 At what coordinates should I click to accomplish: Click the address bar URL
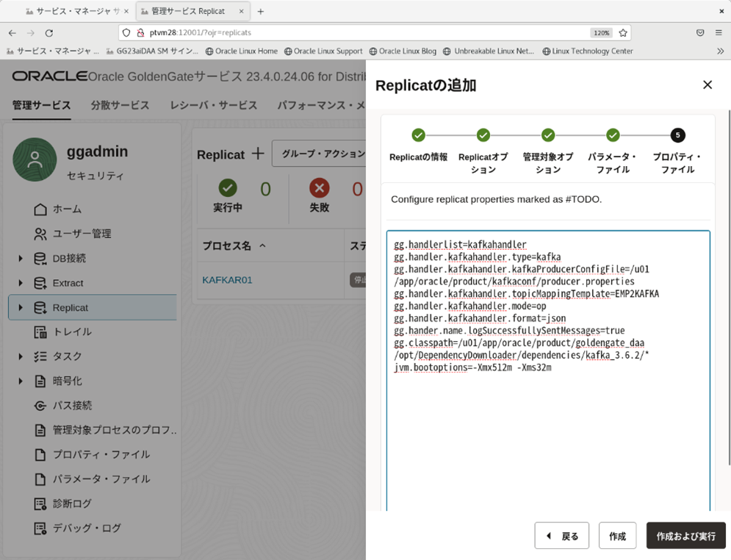[201, 32]
